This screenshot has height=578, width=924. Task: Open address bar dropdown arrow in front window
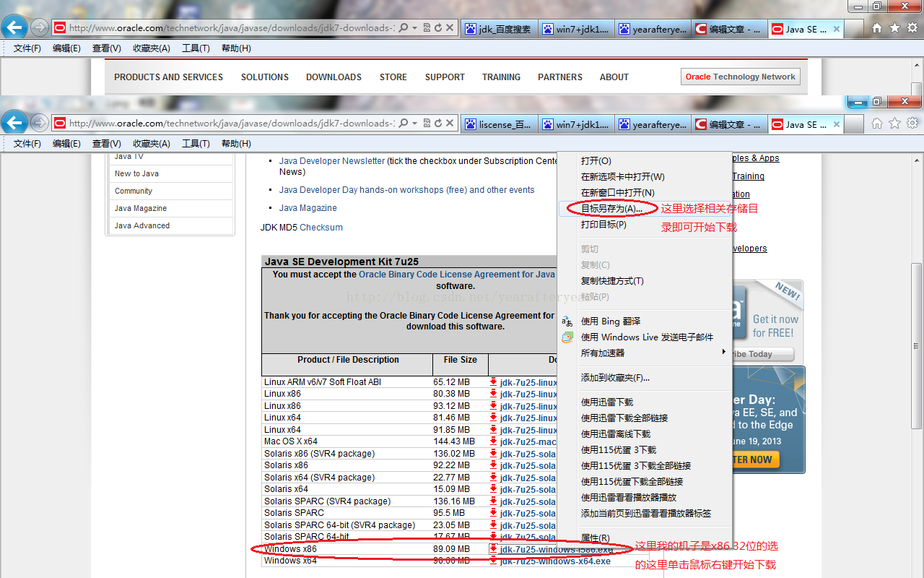click(415, 124)
